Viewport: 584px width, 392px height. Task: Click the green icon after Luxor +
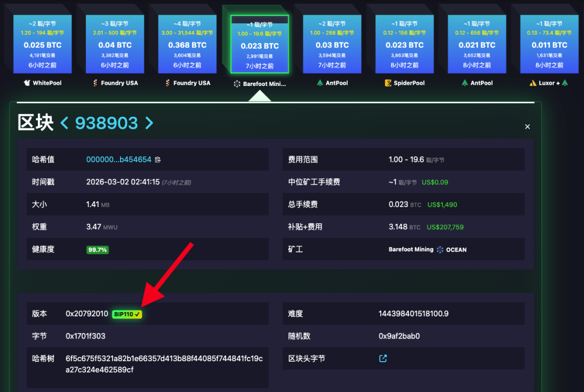tap(565, 83)
